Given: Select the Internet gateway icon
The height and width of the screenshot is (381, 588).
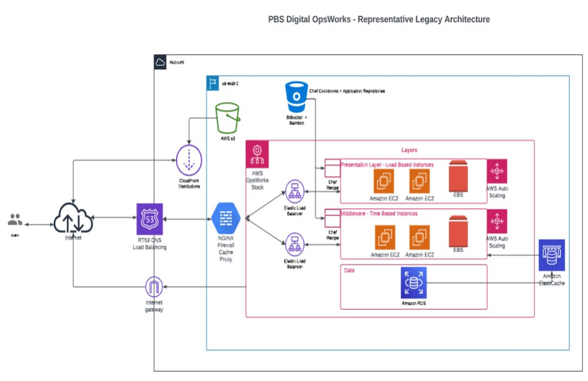Looking at the screenshot, I should pos(153,287).
